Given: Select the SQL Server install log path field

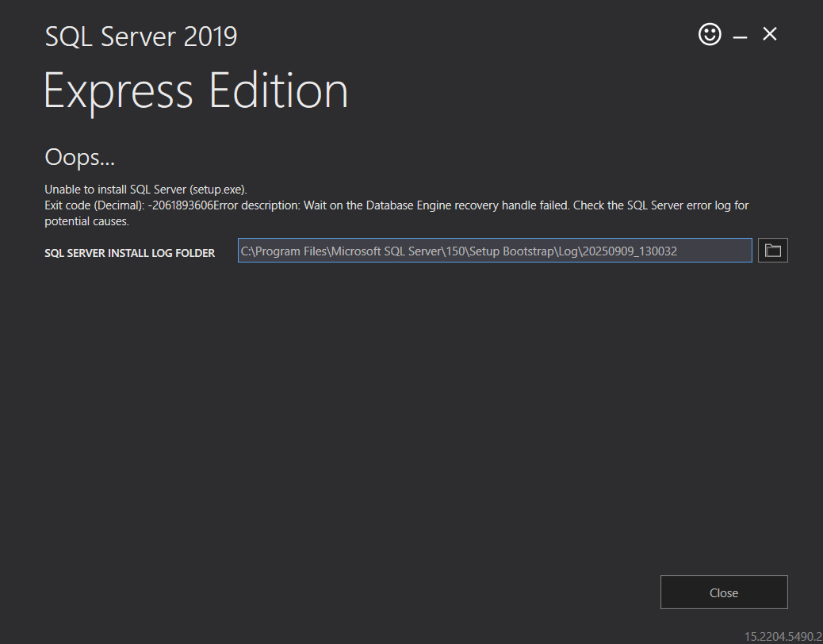Looking at the screenshot, I should [495, 250].
